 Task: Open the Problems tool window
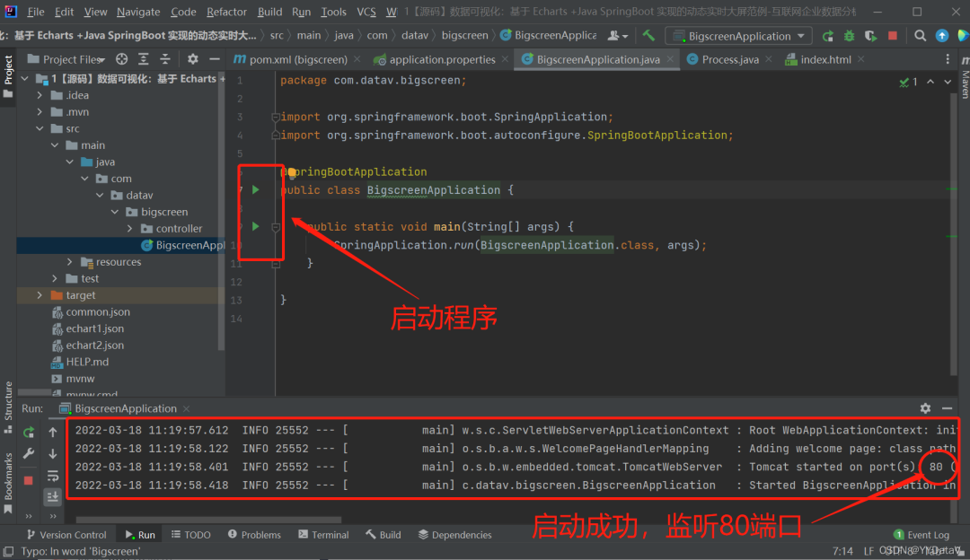253,535
